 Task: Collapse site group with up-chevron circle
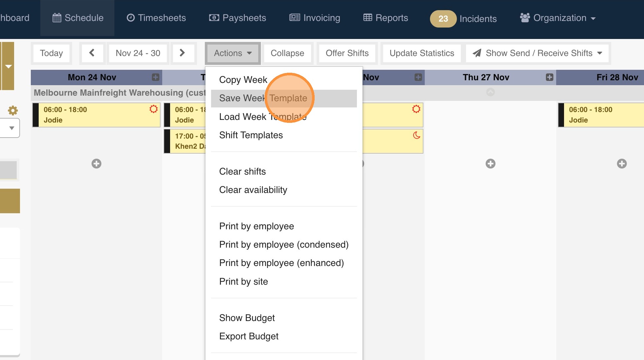coord(490,92)
